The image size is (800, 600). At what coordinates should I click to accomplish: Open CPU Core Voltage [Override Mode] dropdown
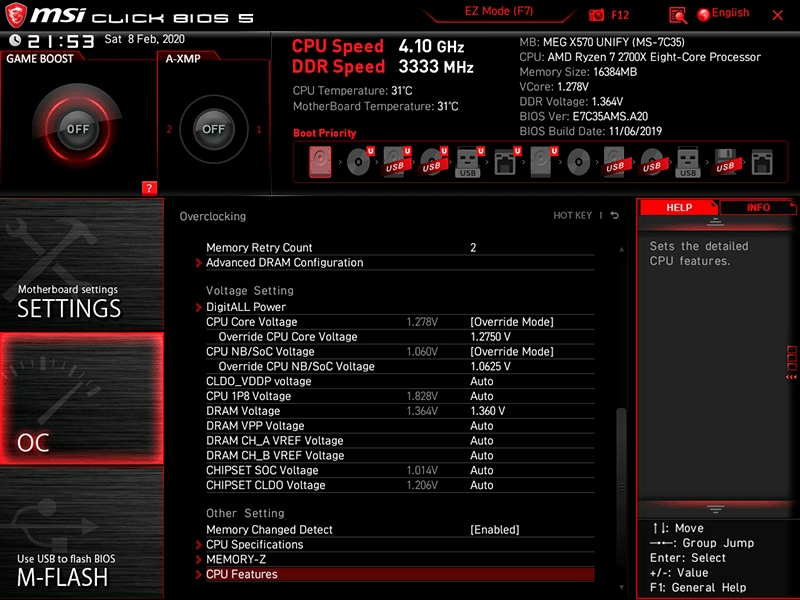(x=512, y=321)
